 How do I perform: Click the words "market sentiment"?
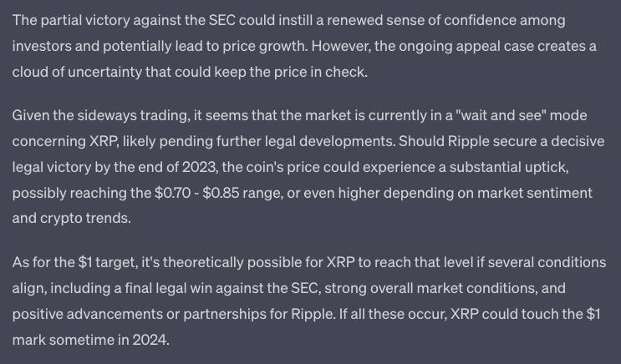(x=535, y=193)
